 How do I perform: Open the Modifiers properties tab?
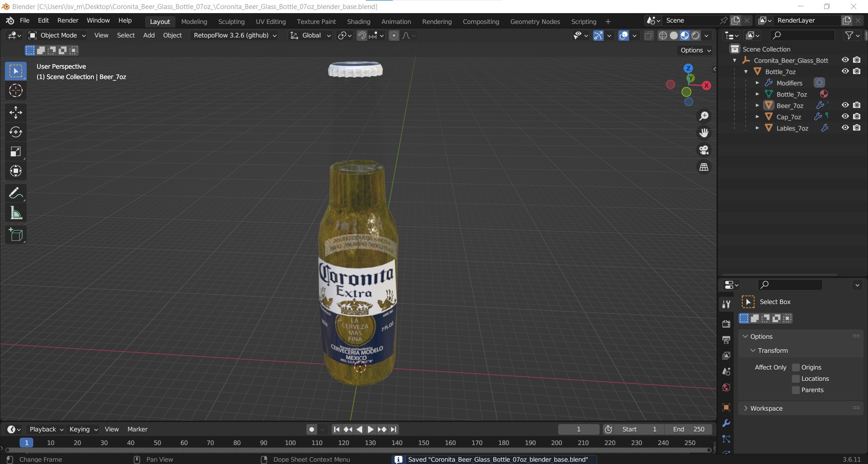(x=726, y=423)
